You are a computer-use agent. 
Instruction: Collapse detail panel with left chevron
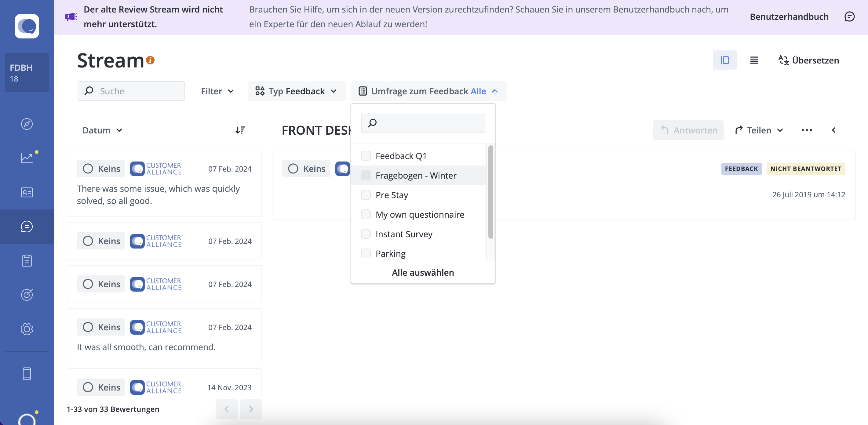(x=833, y=130)
